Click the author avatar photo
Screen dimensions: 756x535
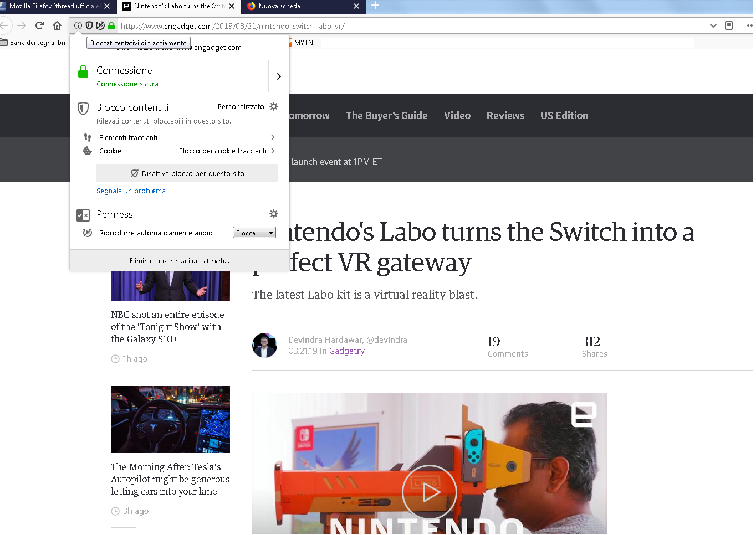tap(264, 345)
